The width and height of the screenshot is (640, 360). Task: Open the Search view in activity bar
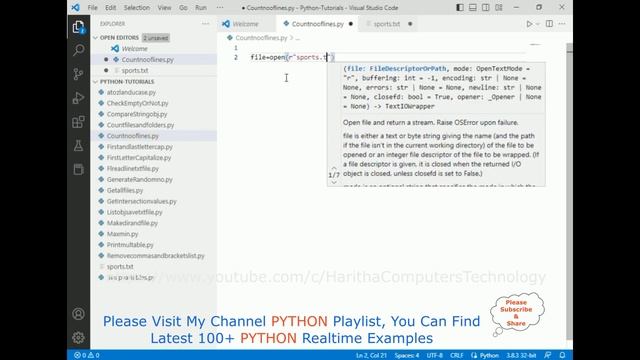[x=78, y=50]
